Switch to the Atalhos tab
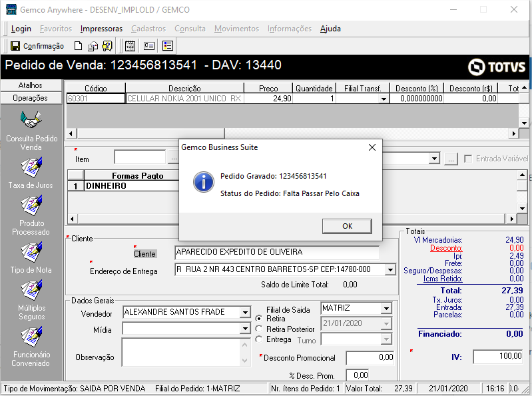Image resolution: width=532 pixels, height=396 pixels. 31,85
